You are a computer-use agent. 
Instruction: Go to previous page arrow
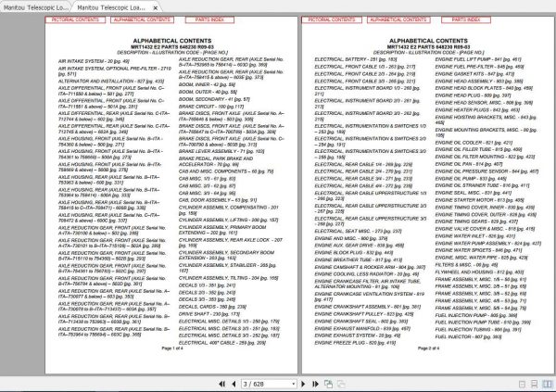pyautogui.click(x=234, y=384)
